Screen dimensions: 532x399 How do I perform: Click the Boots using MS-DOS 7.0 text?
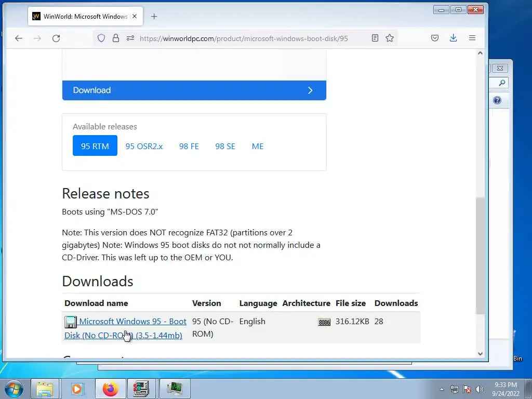coord(110,212)
